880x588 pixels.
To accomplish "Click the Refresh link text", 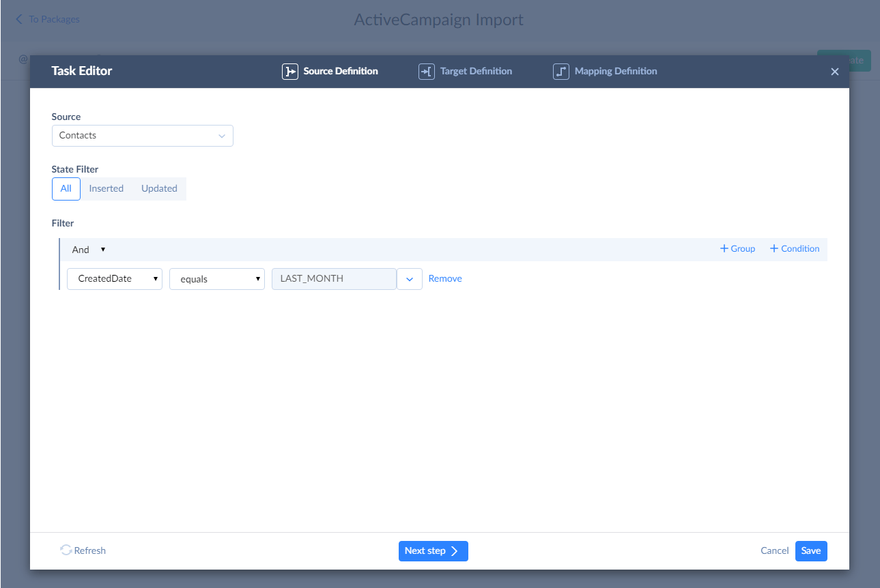I will click(x=90, y=550).
